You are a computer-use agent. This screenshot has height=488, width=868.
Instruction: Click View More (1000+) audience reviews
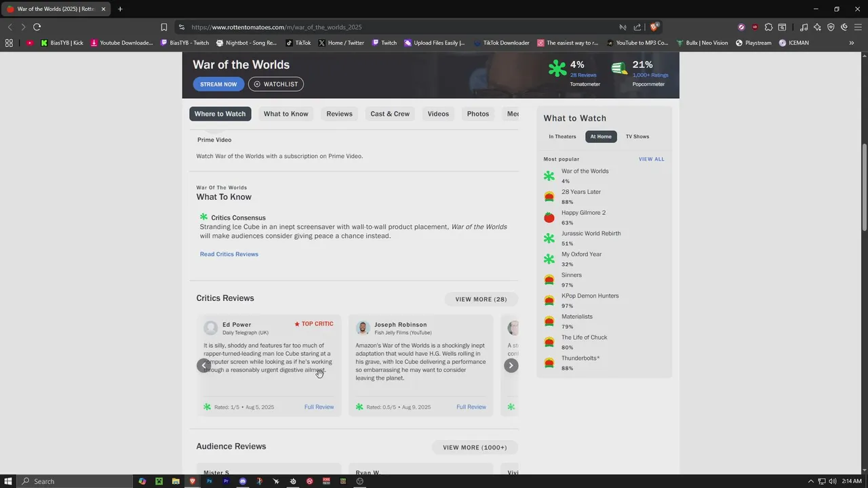pos(475,447)
